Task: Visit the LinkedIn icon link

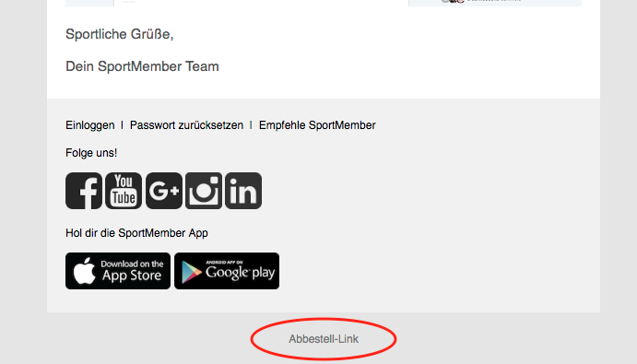Action: [x=243, y=191]
